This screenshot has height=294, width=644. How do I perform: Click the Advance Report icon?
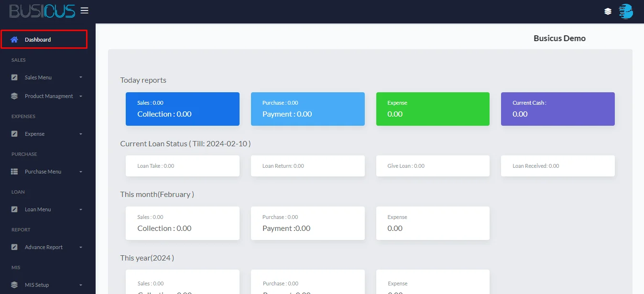pos(14,247)
